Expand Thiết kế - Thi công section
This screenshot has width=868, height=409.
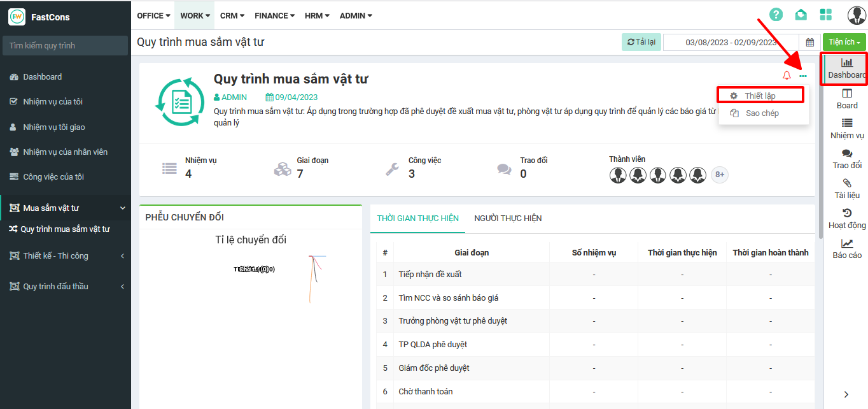[66, 256]
